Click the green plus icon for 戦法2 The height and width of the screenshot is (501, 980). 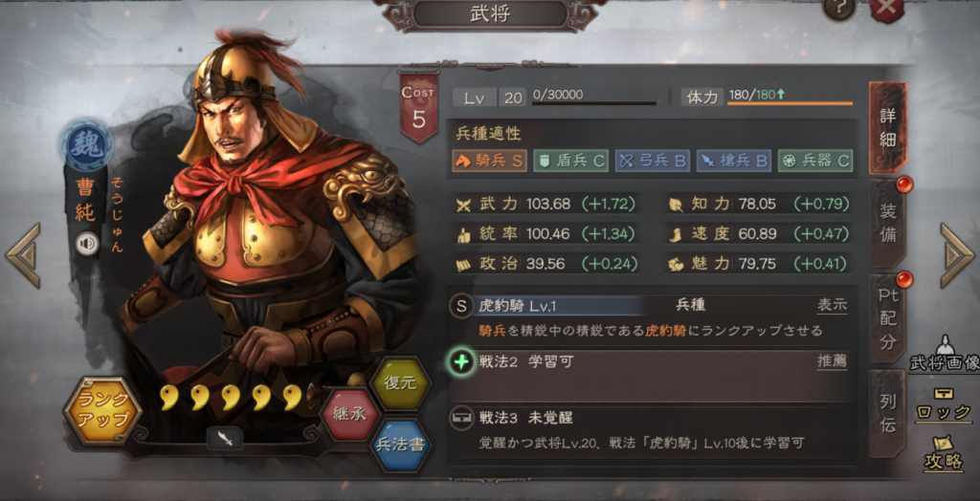point(461,361)
